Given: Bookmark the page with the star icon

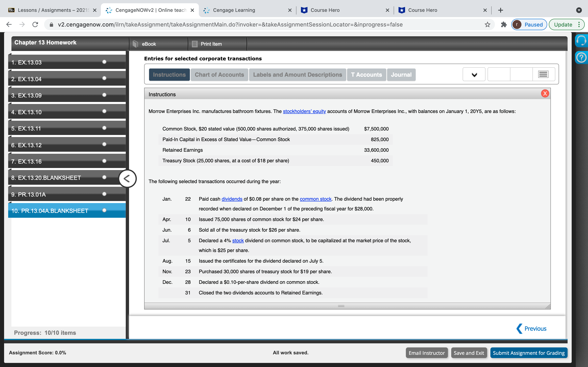Looking at the screenshot, I should click(x=487, y=24).
